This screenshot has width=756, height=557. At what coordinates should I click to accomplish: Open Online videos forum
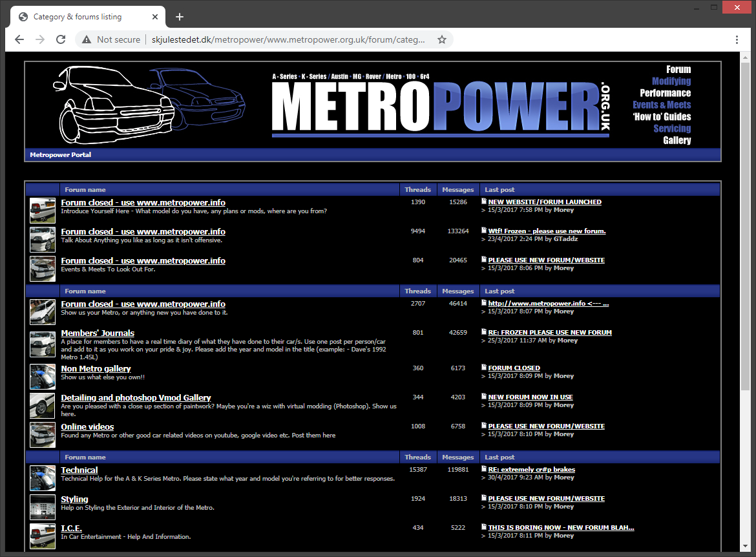click(x=87, y=426)
